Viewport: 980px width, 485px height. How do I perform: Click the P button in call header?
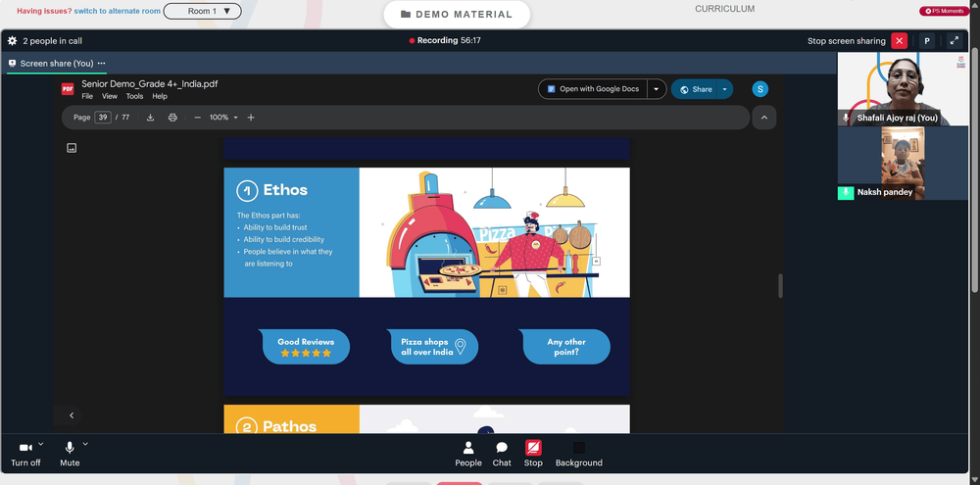[927, 40]
